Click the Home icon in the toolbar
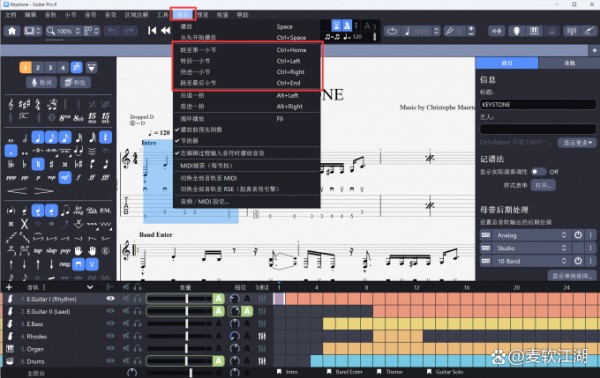The image size is (600, 378). coord(12,31)
